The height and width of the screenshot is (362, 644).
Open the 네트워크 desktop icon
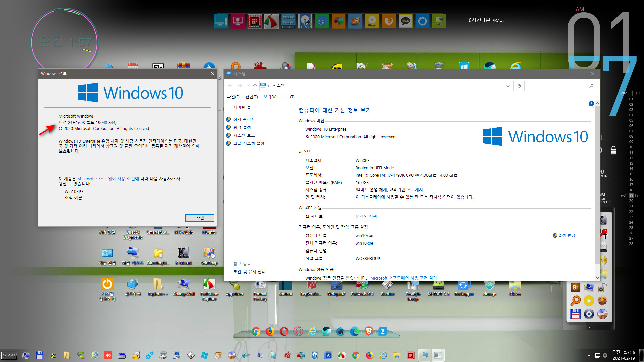pos(132,287)
